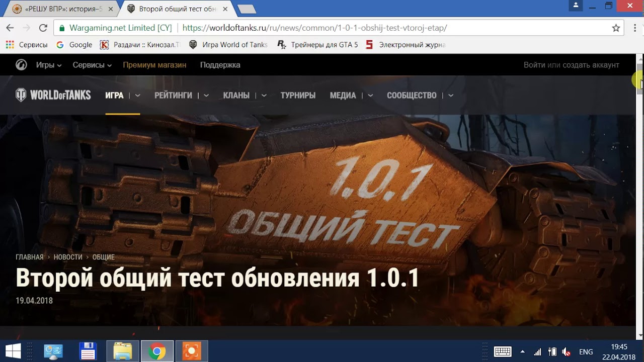Select the МЕДИА menu item
Viewport: 644px width, 362px height.
pyautogui.click(x=343, y=96)
